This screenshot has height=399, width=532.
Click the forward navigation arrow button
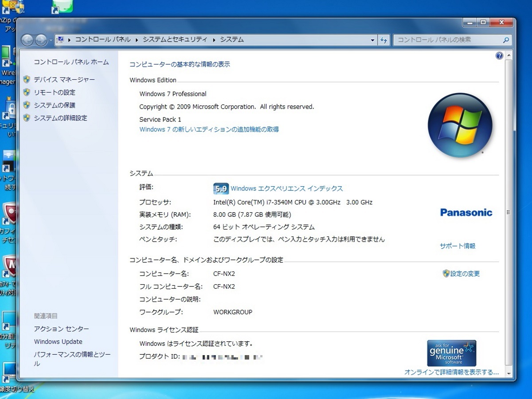(x=41, y=40)
